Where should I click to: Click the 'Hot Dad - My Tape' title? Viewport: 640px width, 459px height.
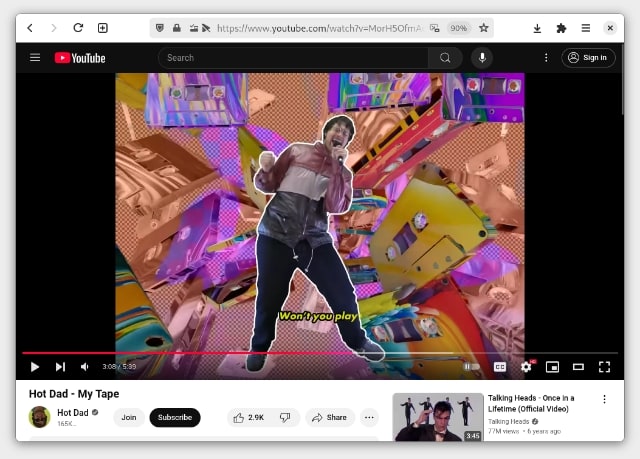[x=74, y=394]
